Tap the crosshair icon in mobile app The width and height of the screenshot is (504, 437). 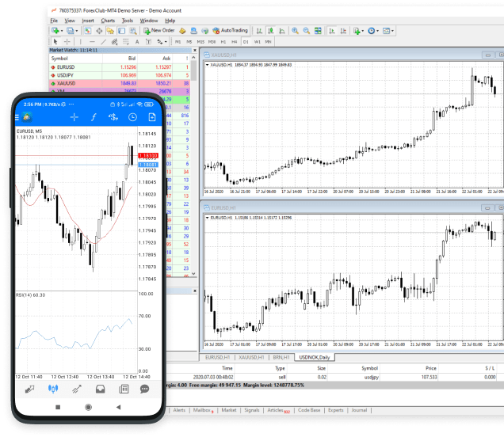pos(74,117)
